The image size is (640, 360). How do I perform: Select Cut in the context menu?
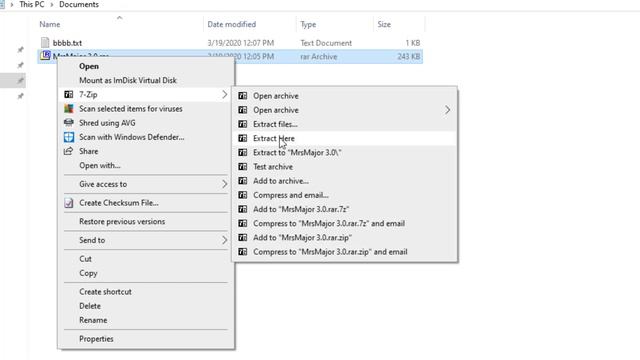click(85, 259)
